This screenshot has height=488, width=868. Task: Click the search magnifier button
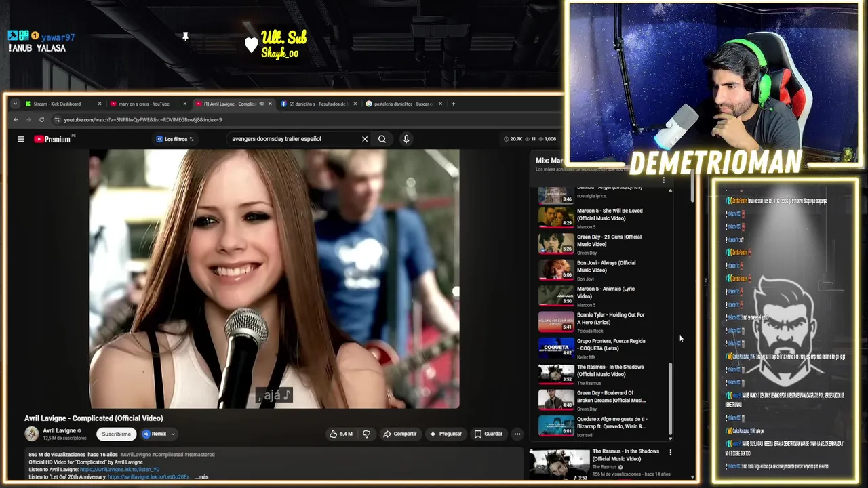[382, 139]
